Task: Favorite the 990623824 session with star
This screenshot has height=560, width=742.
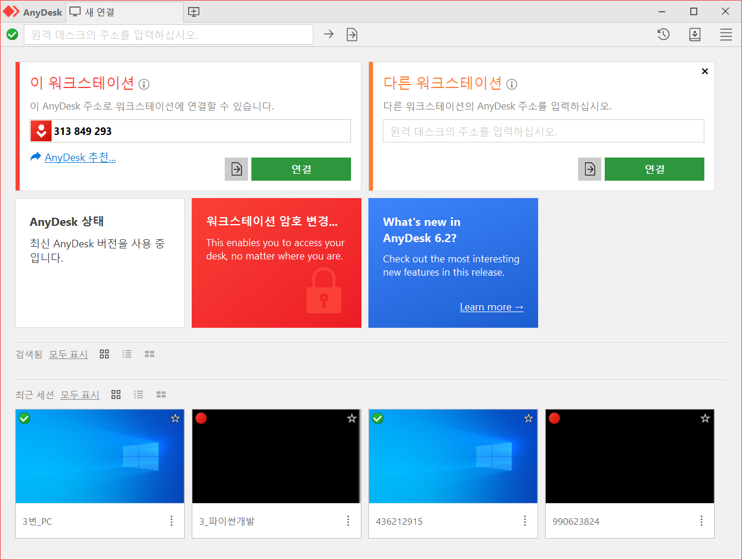Action: pyautogui.click(x=705, y=418)
